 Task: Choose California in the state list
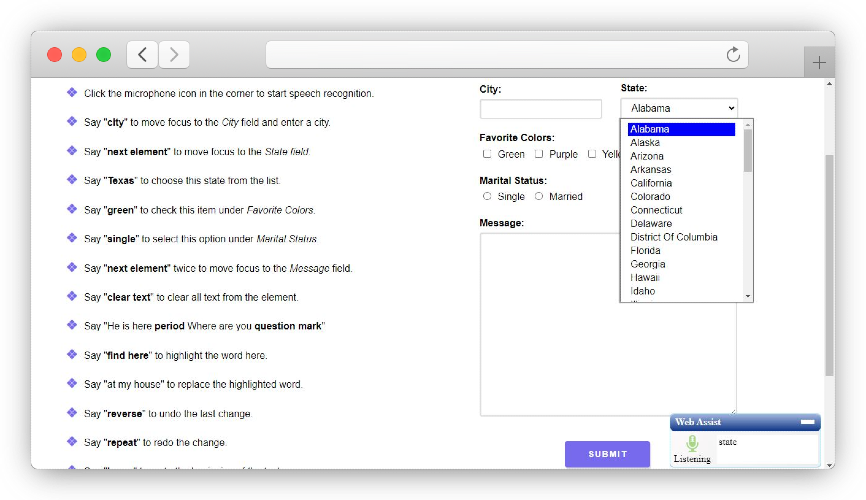coord(681,183)
